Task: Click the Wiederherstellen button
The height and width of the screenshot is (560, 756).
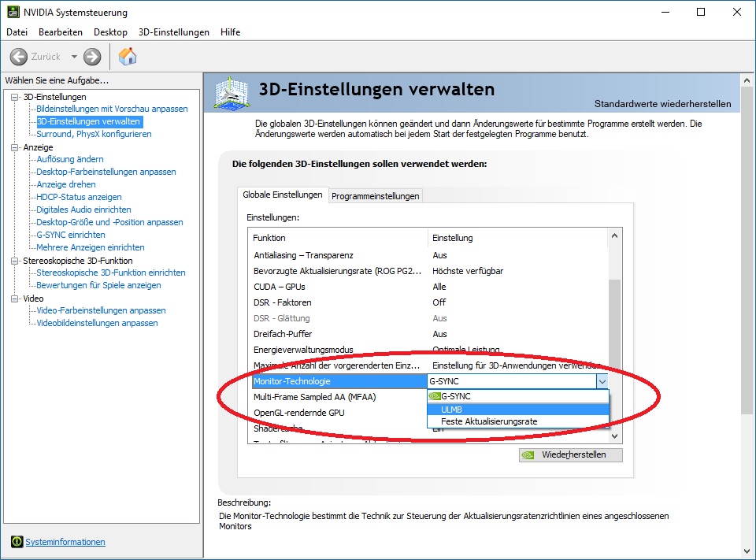Action: coord(570,454)
